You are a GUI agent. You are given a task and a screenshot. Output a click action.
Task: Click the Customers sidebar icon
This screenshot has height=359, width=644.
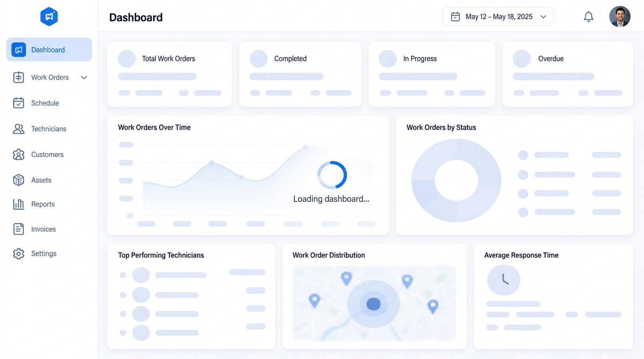coord(18,154)
